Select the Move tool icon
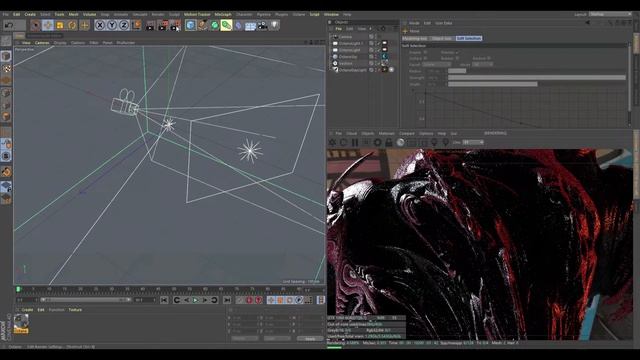640x360 pixels. pos(48,25)
